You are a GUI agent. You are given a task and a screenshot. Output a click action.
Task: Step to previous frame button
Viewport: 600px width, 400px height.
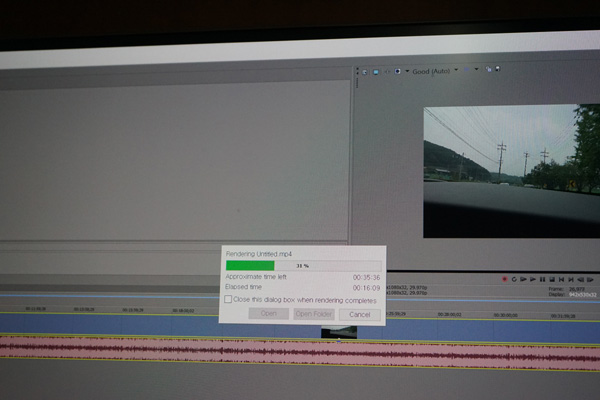[x=580, y=280]
